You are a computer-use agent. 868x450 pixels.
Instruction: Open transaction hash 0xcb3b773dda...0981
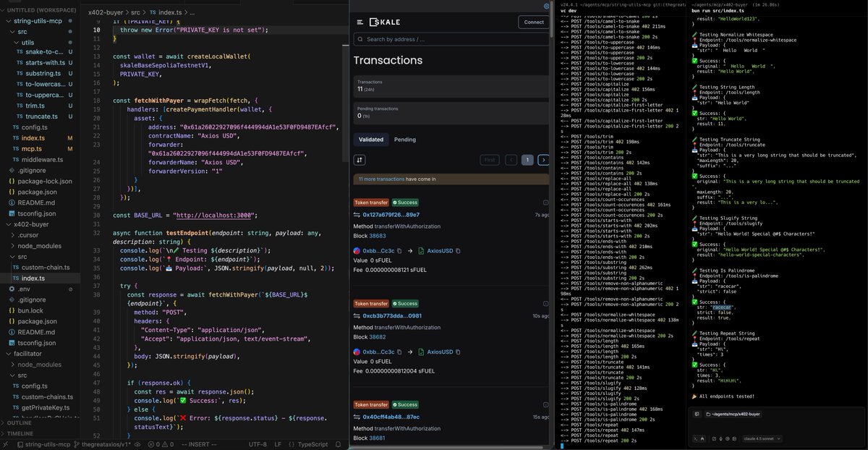pos(392,316)
